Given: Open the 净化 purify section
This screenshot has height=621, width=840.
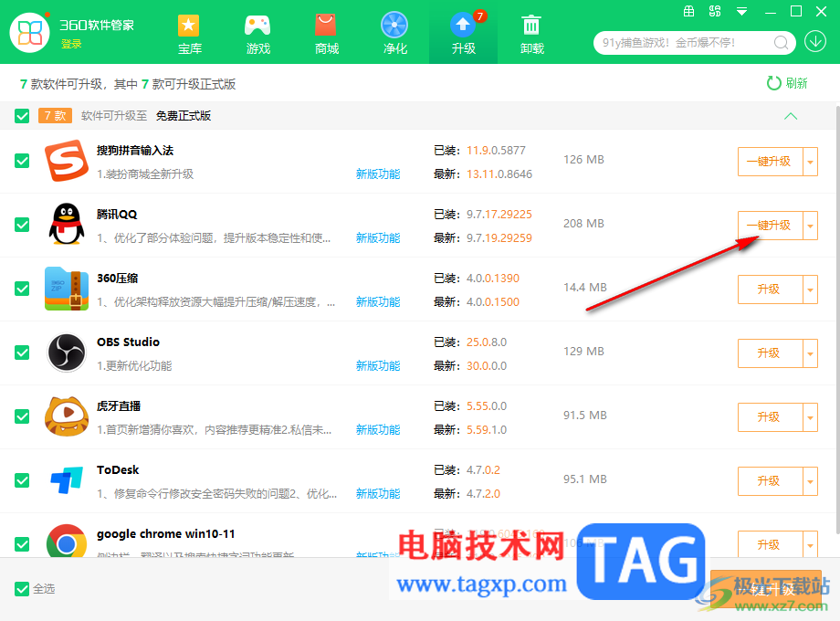Looking at the screenshot, I should coord(394,35).
